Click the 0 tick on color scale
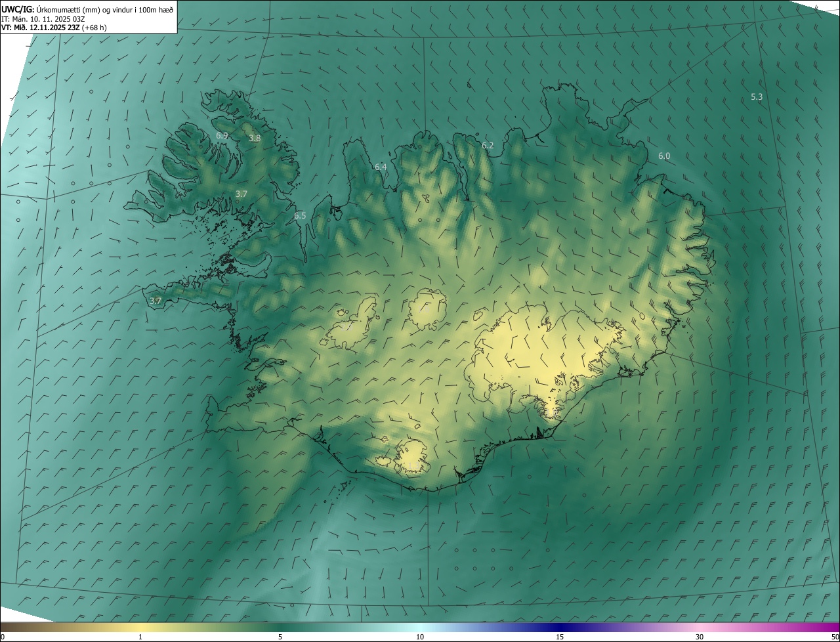Viewport: 840px width, 642px height. [x=3, y=637]
